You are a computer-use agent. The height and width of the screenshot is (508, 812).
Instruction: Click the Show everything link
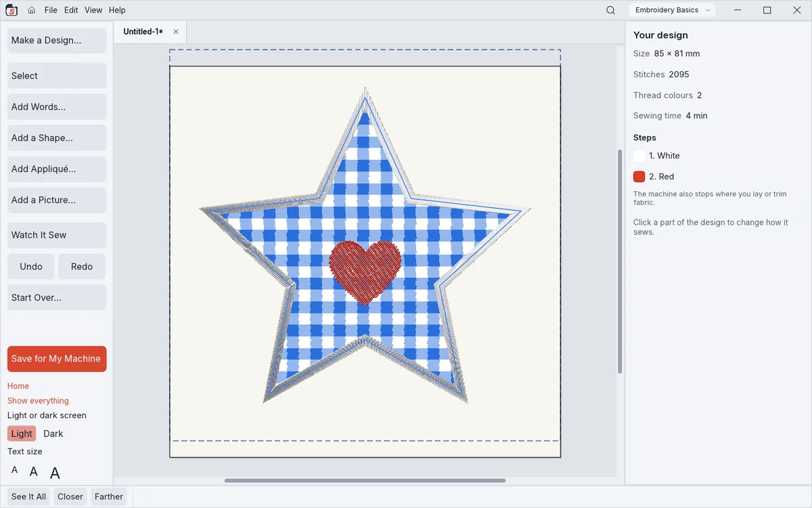click(38, 401)
